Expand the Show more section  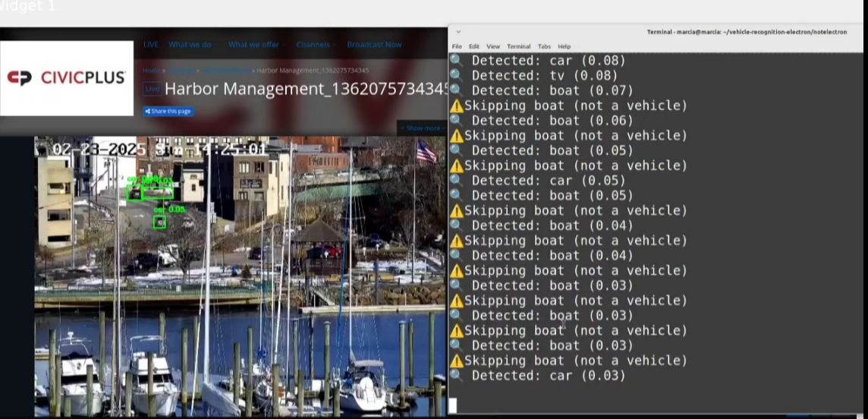tap(423, 128)
